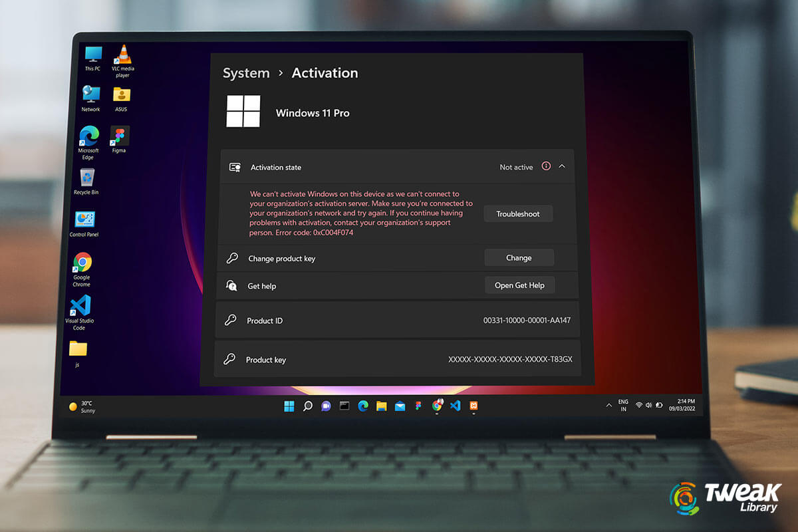Navigate back to System via the breadcrumb
Screen dimensions: 798x532
pos(246,73)
